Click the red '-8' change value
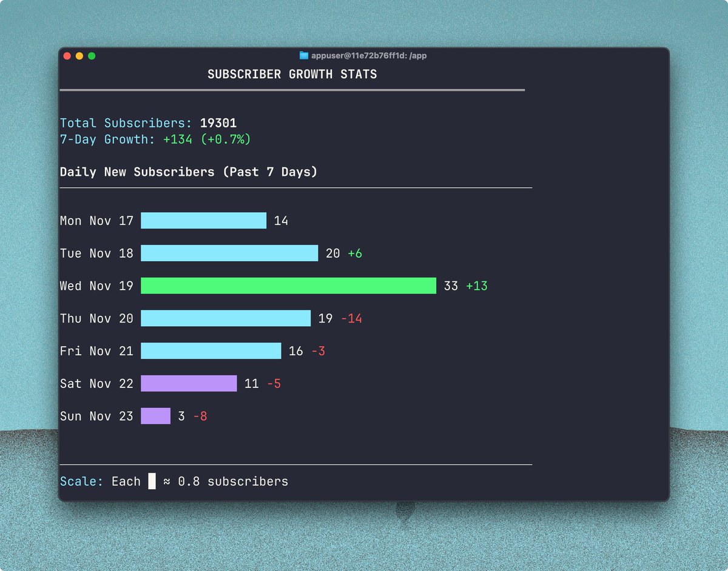728x571 pixels. 200,416
